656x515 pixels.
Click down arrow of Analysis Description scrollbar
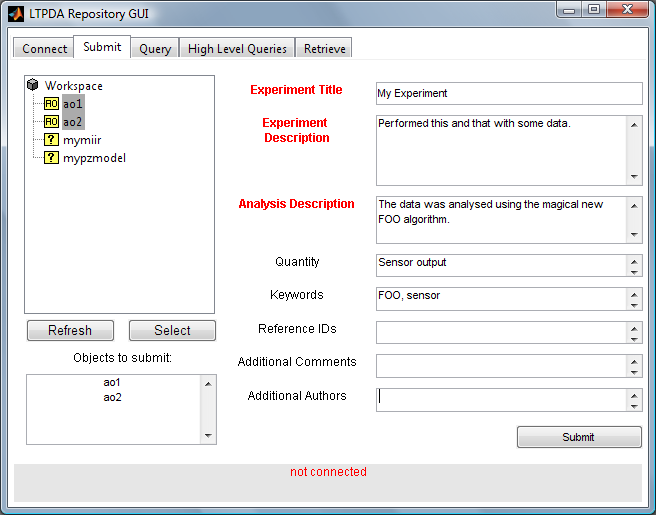click(x=634, y=235)
